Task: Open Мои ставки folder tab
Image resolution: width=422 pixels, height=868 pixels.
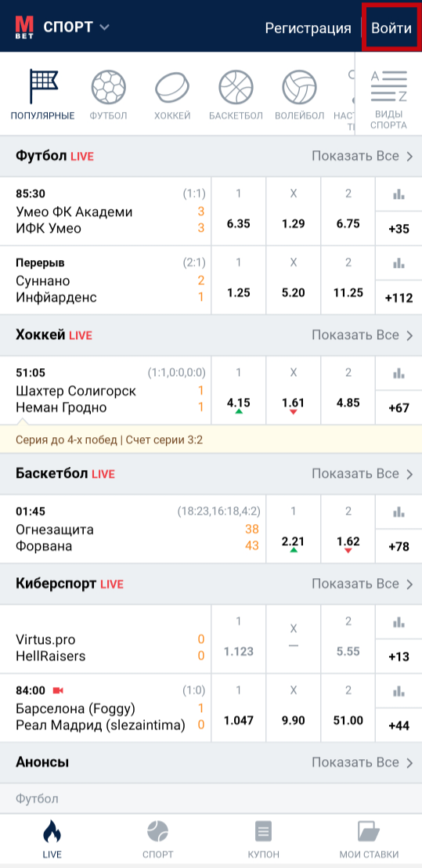Action: pyautogui.click(x=369, y=839)
